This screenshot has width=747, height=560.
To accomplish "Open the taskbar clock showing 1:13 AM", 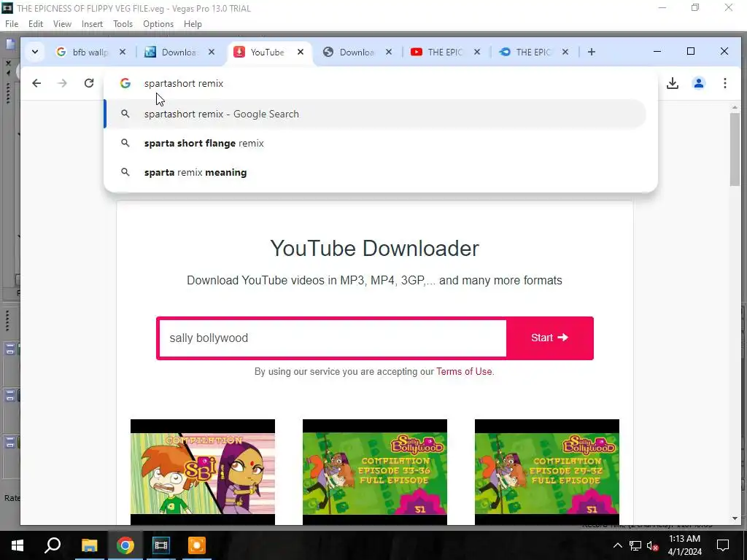I will coord(684,545).
